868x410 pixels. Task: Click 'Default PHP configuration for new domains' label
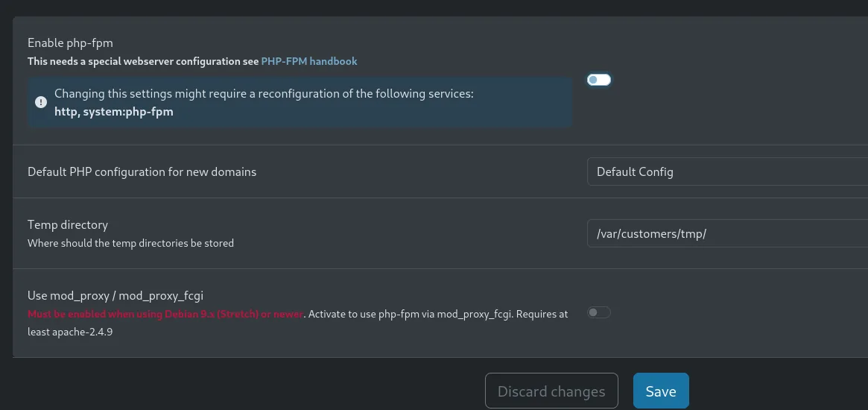pyautogui.click(x=142, y=171)
